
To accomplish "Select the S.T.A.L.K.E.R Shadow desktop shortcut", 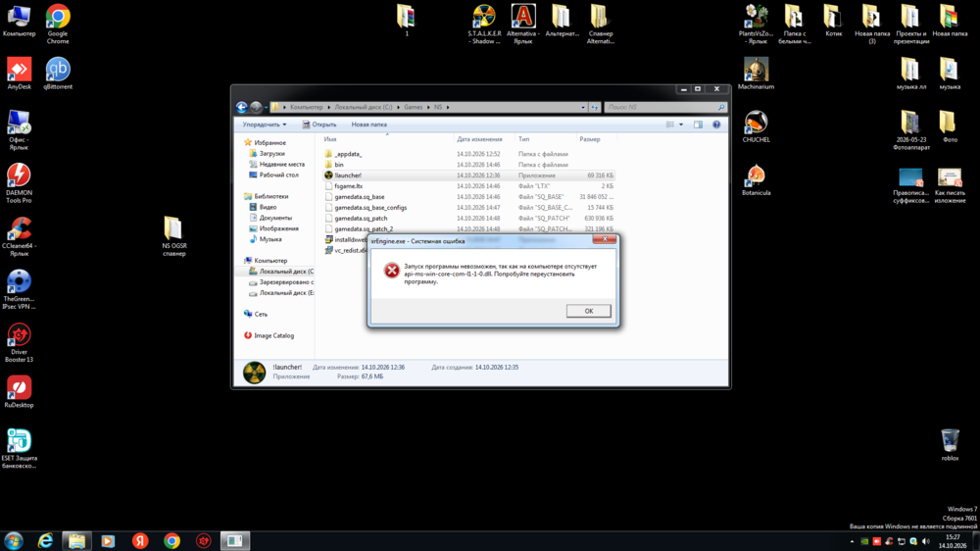I will pos(484,24).
